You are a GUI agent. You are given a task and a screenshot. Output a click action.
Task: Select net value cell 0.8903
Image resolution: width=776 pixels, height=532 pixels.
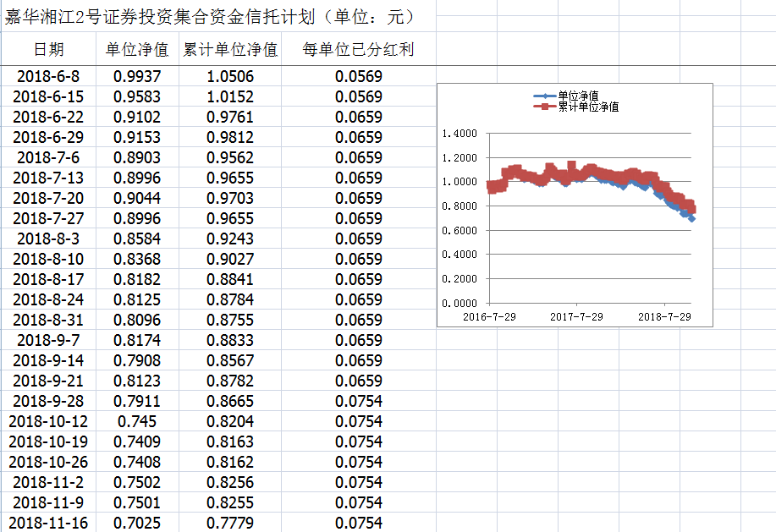tap(137, 157)
